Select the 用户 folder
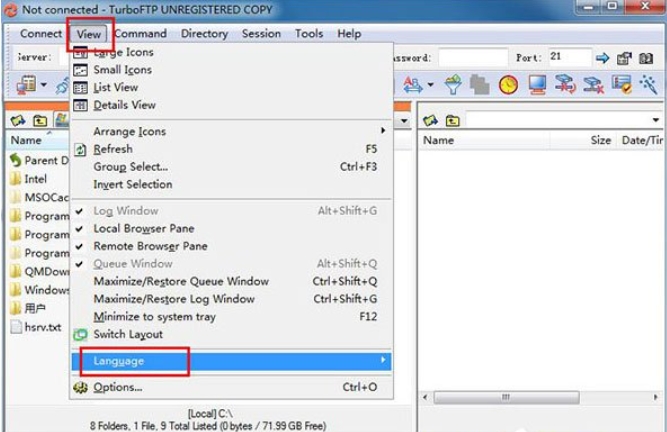 coord(35,308)
